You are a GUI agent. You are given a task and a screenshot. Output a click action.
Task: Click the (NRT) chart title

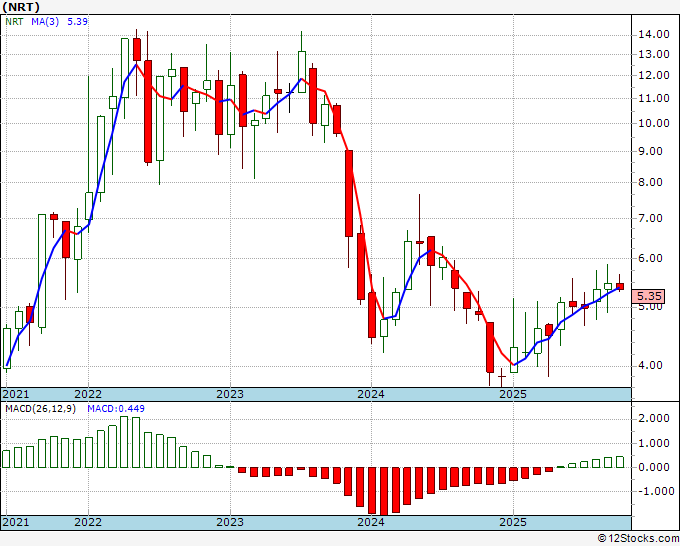tap(21, 7)
